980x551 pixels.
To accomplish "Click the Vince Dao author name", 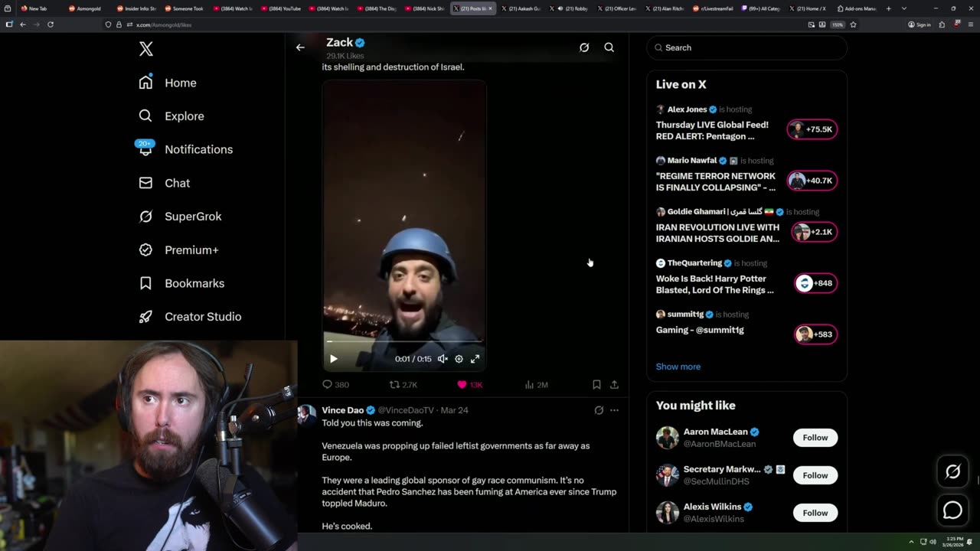I will (x=343, y=410).
